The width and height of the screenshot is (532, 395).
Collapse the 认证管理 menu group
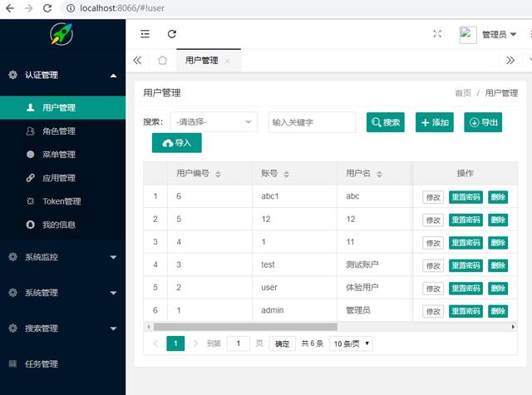coord(63,76)
